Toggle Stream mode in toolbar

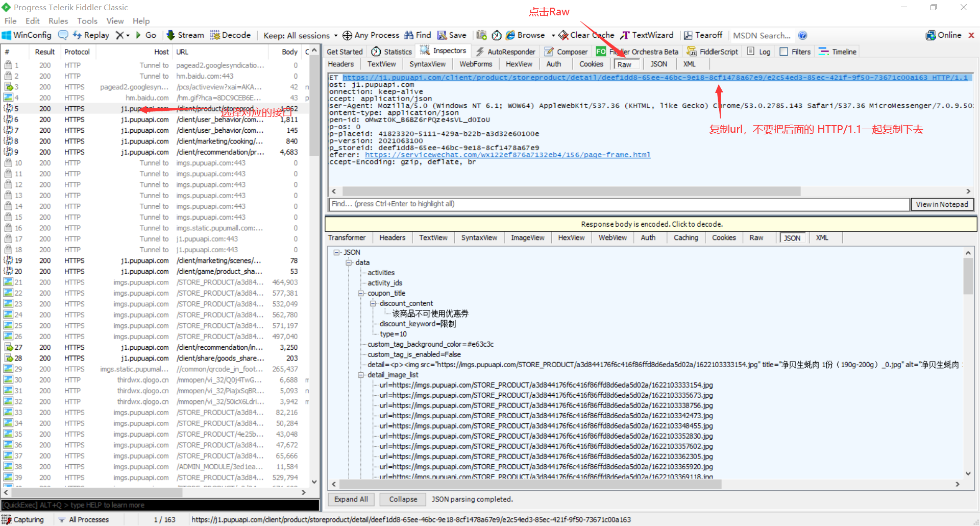[185, 35]
